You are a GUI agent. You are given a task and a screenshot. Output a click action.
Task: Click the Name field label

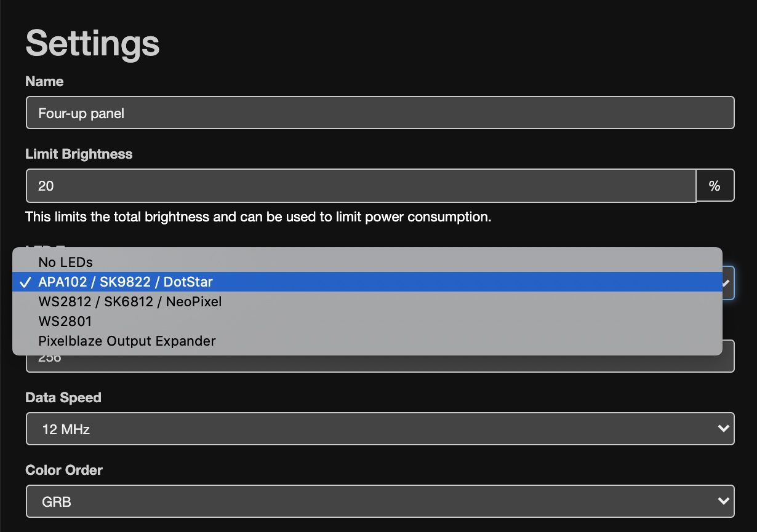click(44, 81)
